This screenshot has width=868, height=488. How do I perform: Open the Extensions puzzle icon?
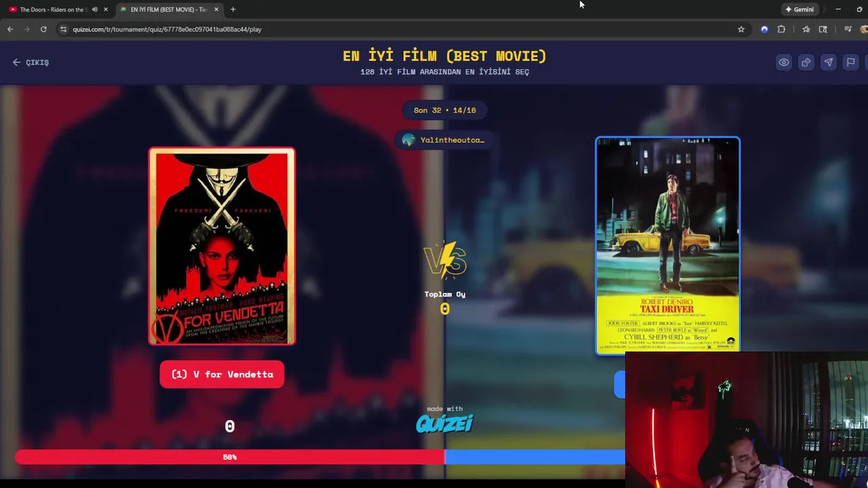click(x=781, y=29)
